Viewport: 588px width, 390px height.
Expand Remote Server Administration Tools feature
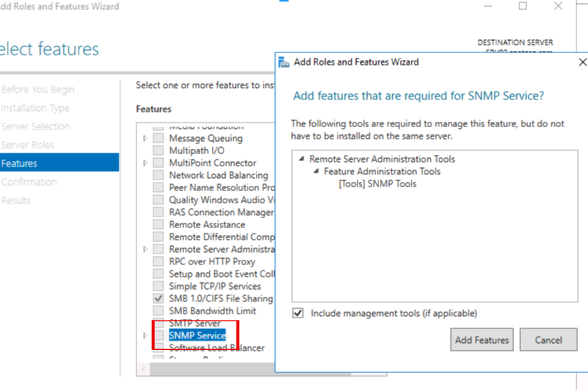(146, 249)
